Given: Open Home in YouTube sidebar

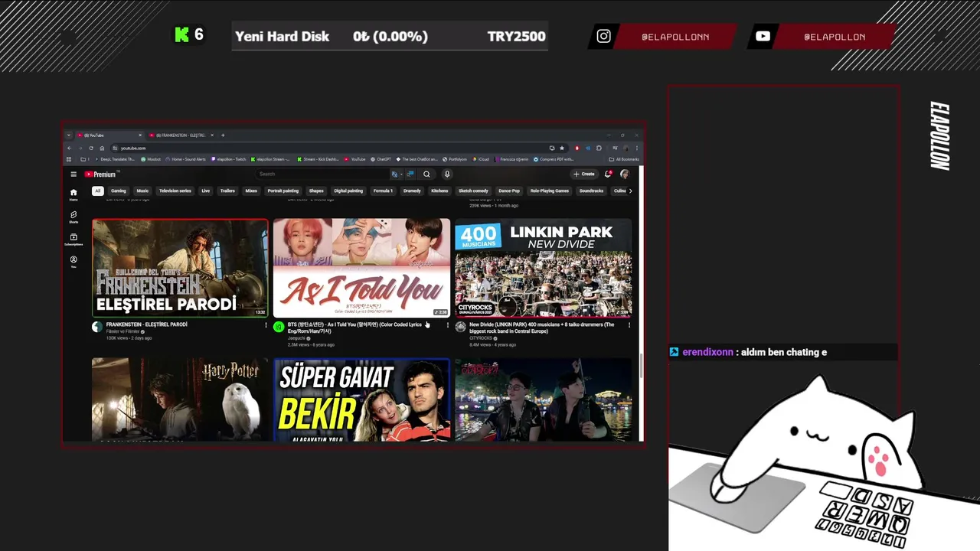Looking at the screenshot, I should (73, 194).
